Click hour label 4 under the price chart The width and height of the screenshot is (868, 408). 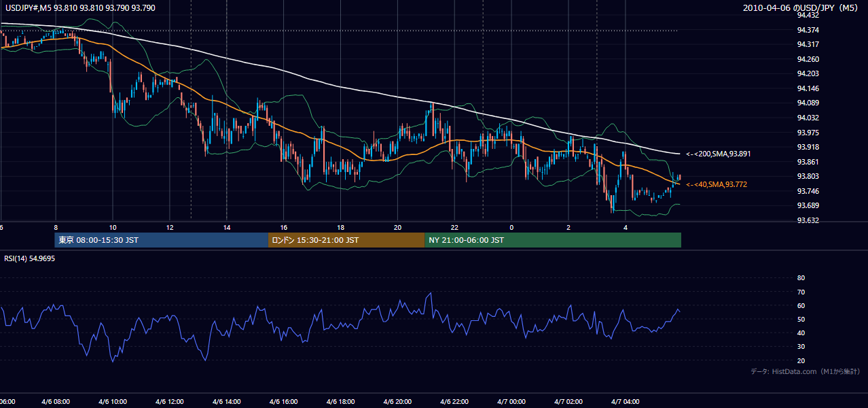pyautogui.click(x=626, y=227)
